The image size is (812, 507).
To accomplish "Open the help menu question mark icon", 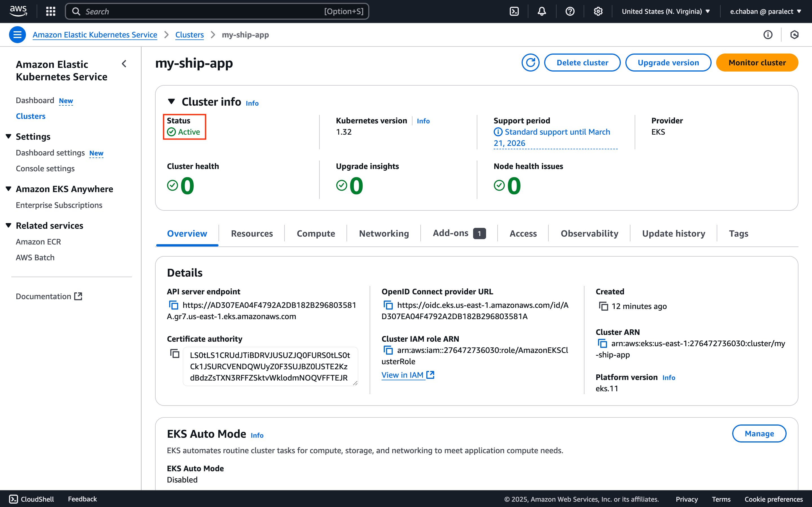I will (x=570, y=11).
